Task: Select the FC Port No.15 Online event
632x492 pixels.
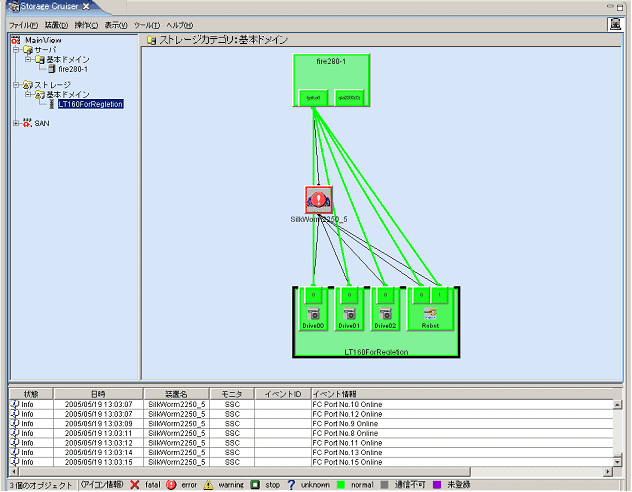Action: 311,462
